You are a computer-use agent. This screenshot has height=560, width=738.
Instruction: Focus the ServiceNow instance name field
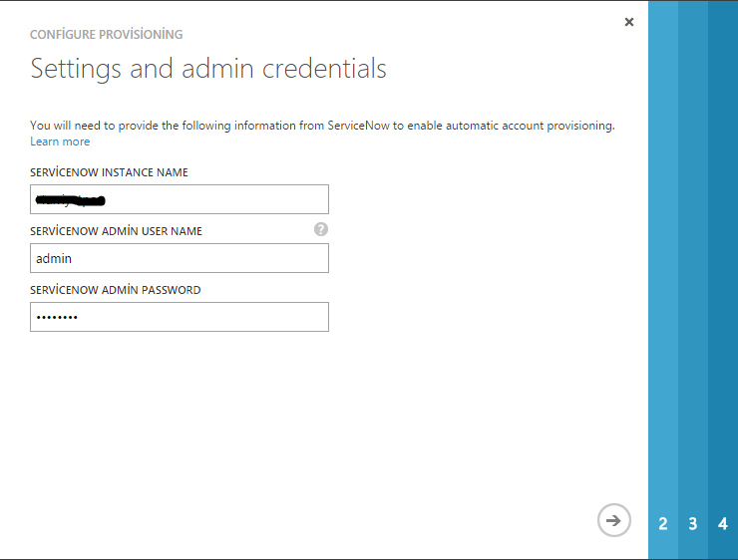coord(180,199)
